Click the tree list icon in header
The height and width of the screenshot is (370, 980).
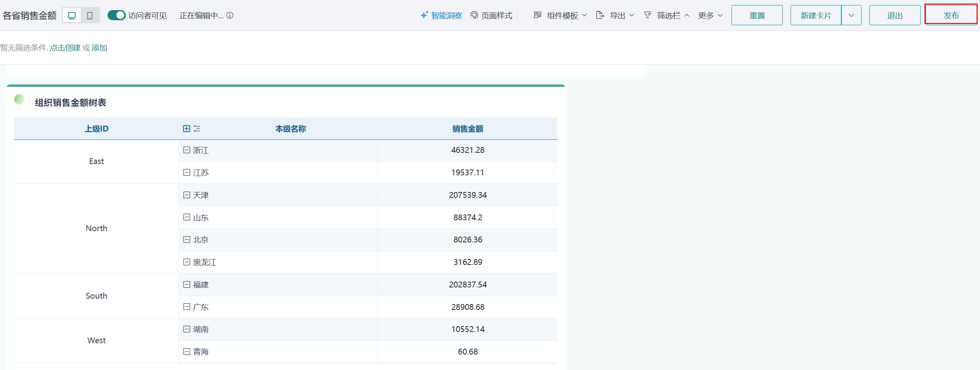pos(197,129)
